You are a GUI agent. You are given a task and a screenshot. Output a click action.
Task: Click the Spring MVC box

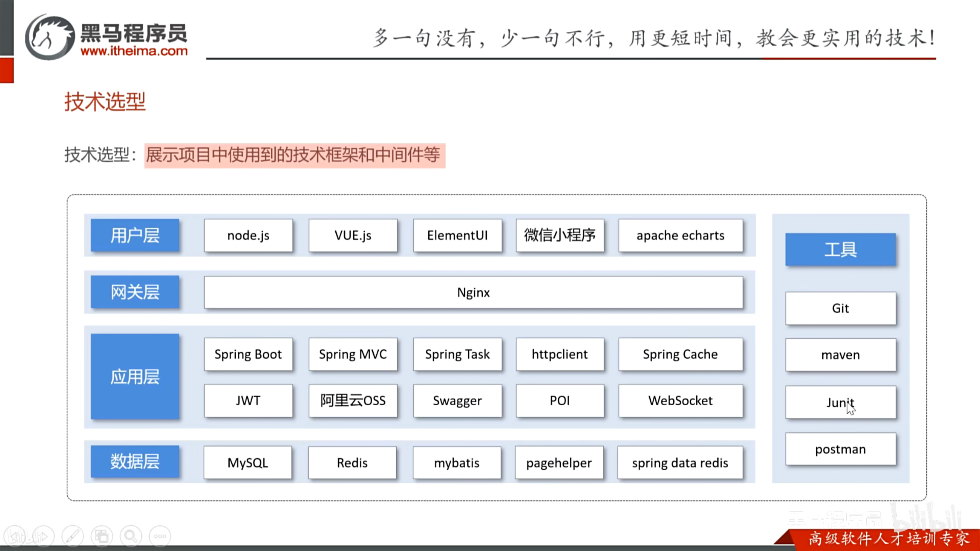(x=353, y=354)
